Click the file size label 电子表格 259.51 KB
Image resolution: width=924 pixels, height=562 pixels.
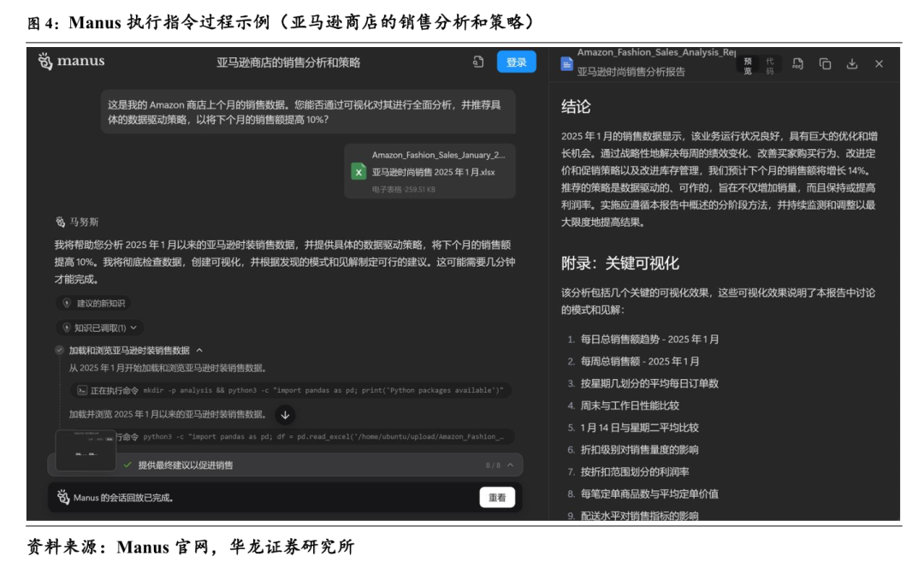(404, 189)
